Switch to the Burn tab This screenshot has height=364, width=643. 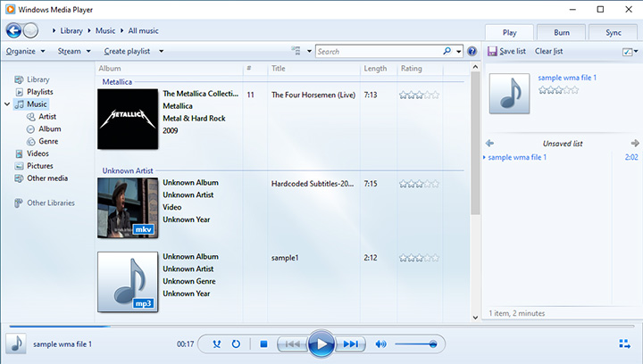[562, 32]
